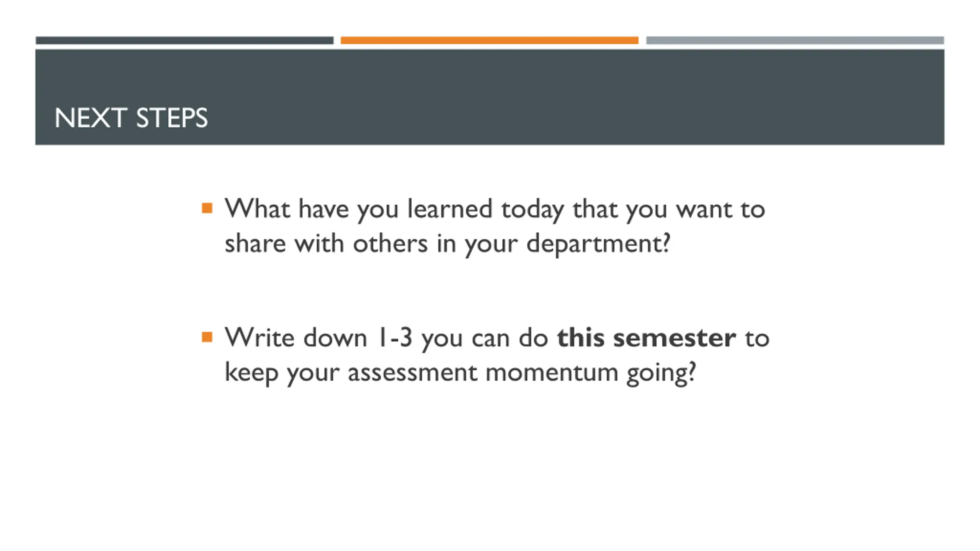Click the word 'share' on the second line
The image size is (980, 551).
(255, 244)
